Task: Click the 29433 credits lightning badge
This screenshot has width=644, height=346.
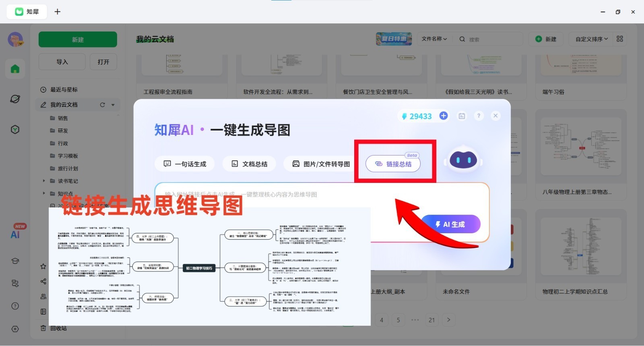Action: tap(417, 116)
